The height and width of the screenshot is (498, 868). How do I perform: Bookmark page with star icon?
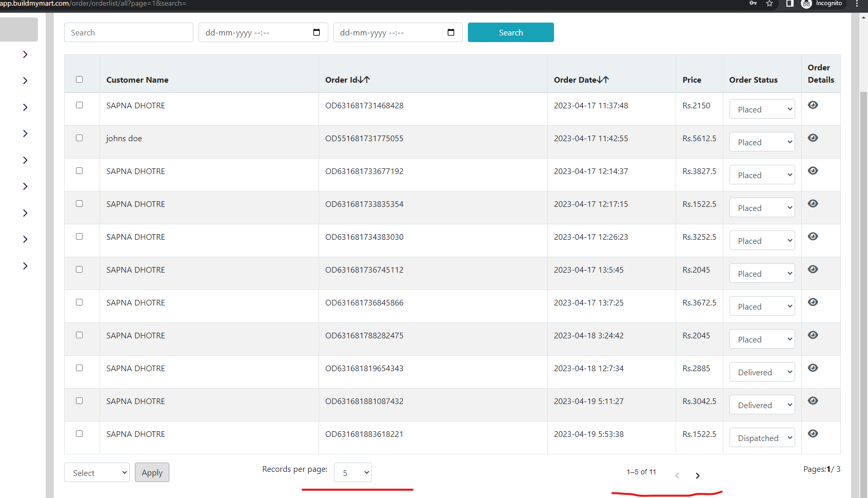770,4
